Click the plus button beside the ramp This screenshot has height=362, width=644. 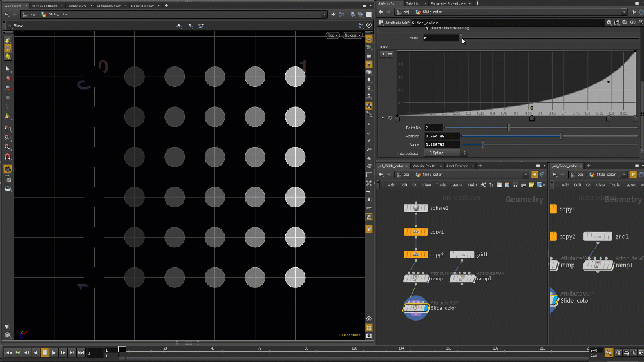click(x=390, y=54)
